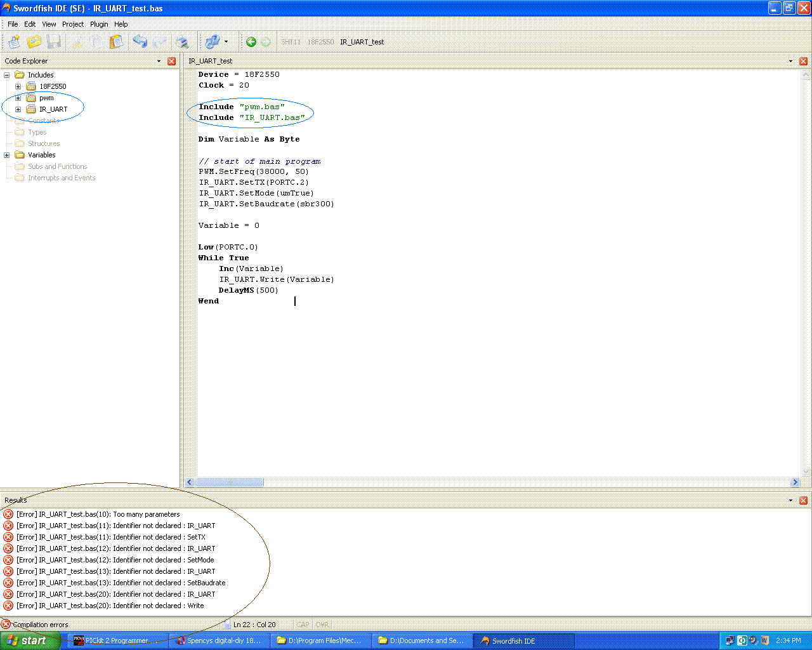Viewport: 812px width, 650px height.
Task: Select Interrupts and Events tree item
Action: point(62,178)
